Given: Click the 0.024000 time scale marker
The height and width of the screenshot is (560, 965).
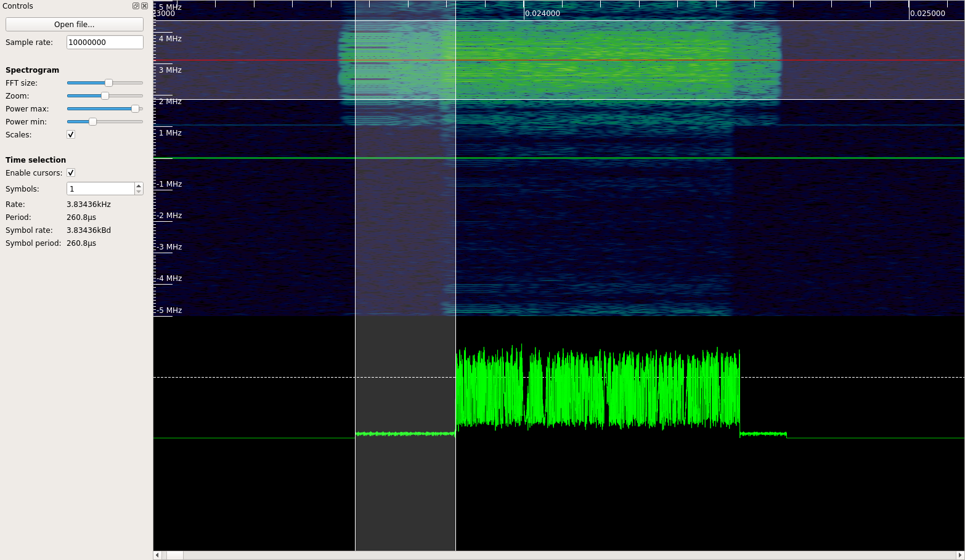Looking at the screenshot, I should tap(542, 14).
